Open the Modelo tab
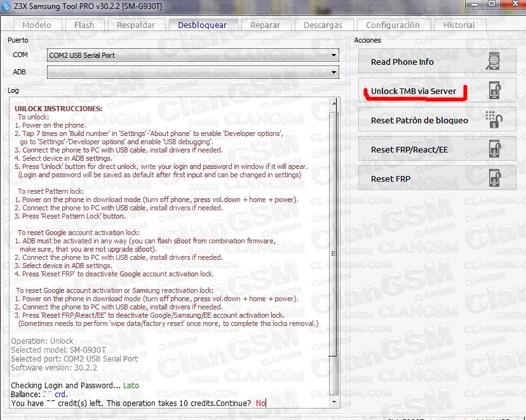Viewport: 526px width, 420px height. (37, 25)
